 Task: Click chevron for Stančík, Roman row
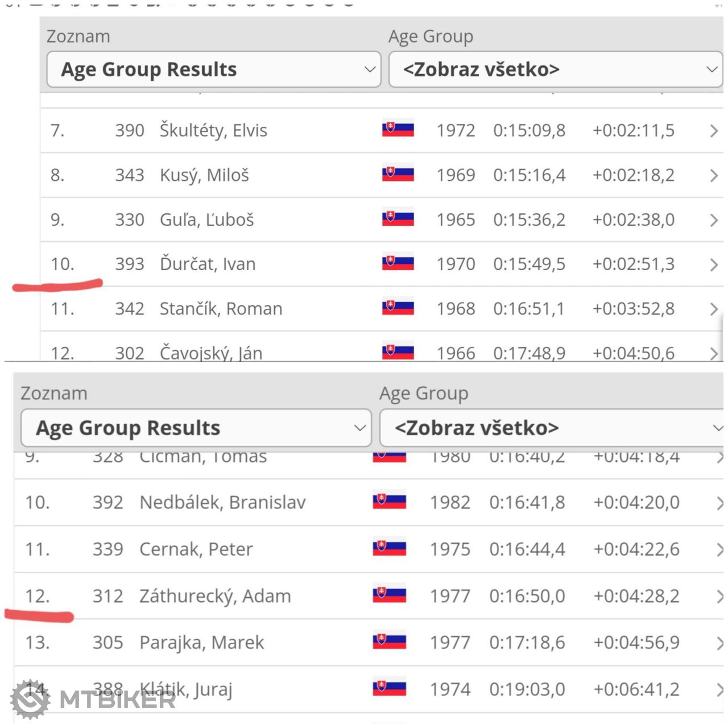[x=714, y=309]
